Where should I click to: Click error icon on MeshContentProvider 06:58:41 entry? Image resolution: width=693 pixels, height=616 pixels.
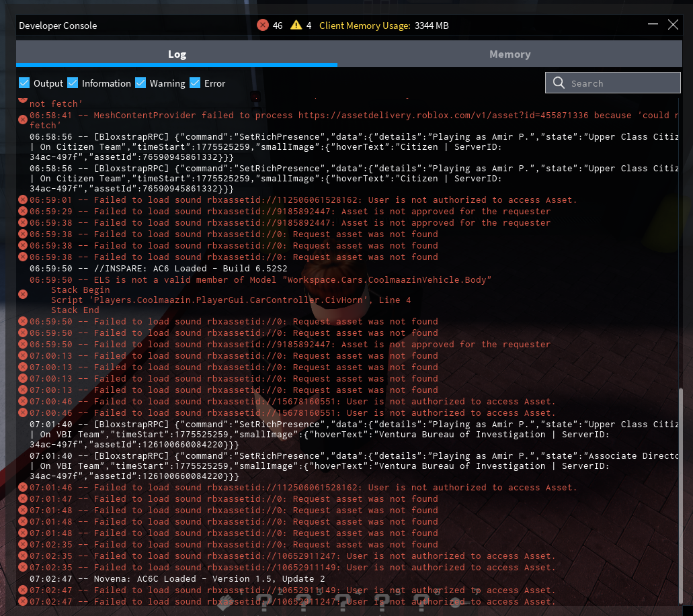[23, 120]
